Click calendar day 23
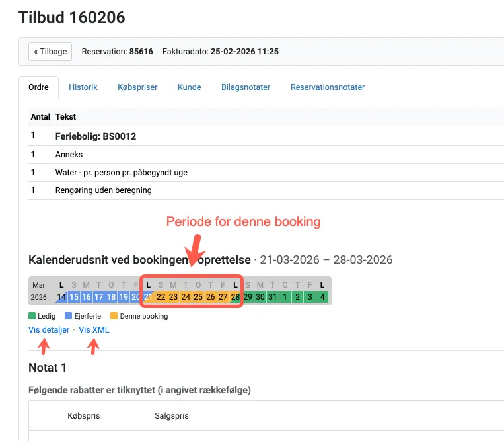 coord(173,297)
